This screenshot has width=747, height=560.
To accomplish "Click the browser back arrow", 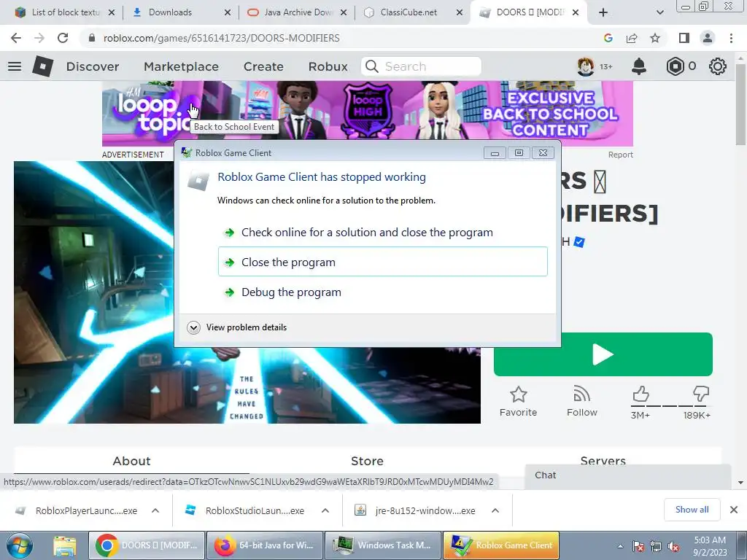I will [x=16, y=38].
